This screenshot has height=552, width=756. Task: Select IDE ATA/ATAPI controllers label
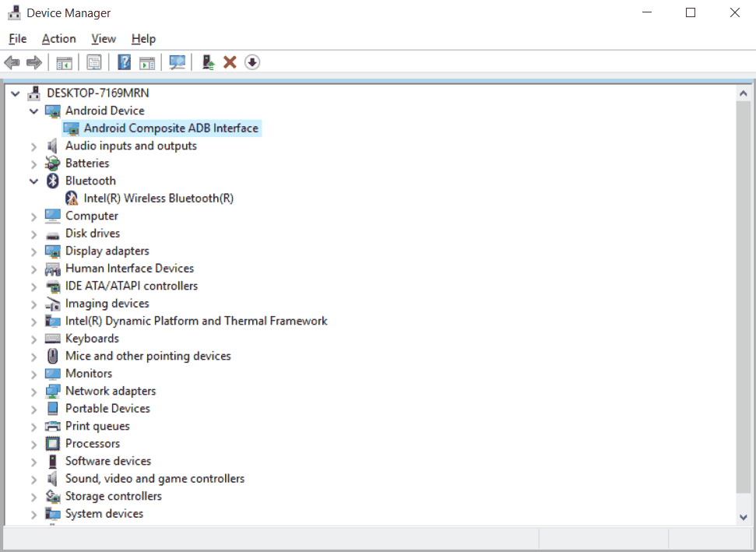pos(132,286)
